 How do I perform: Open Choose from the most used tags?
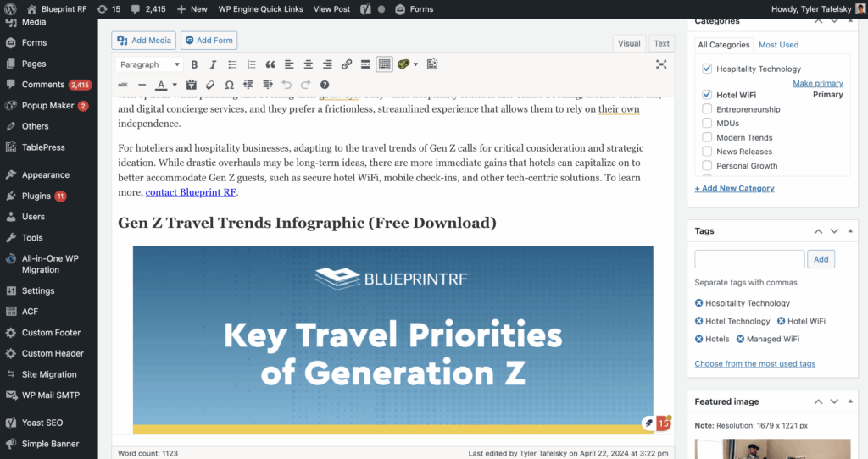(x=755, y=364)
